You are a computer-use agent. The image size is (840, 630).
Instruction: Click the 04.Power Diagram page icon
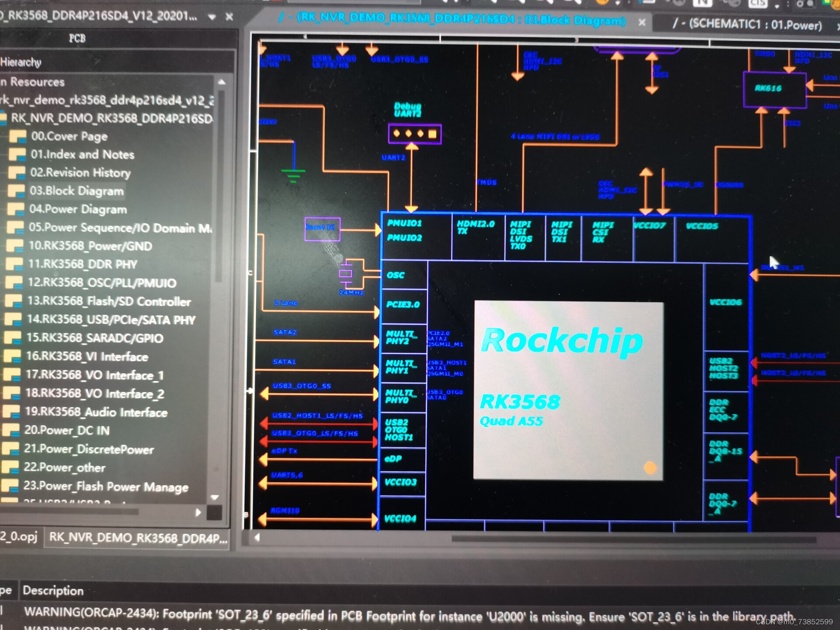click(x=16, y=209)
